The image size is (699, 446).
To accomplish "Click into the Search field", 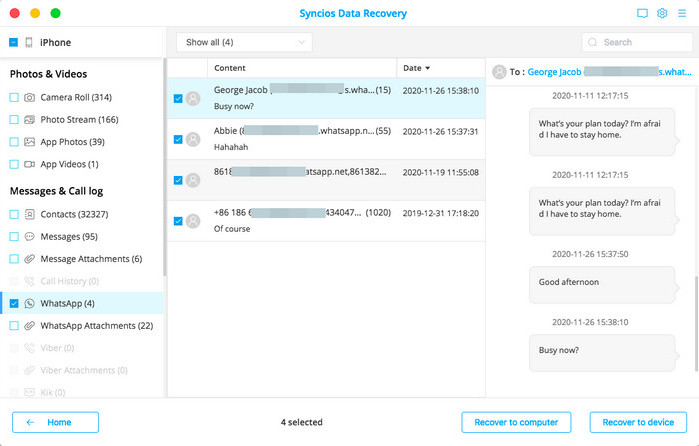I will (x=637, y=42).
